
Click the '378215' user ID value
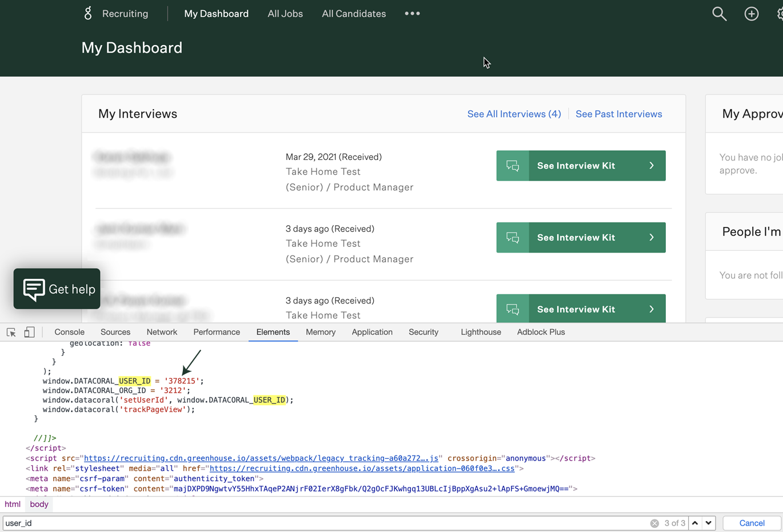(182, 381)
